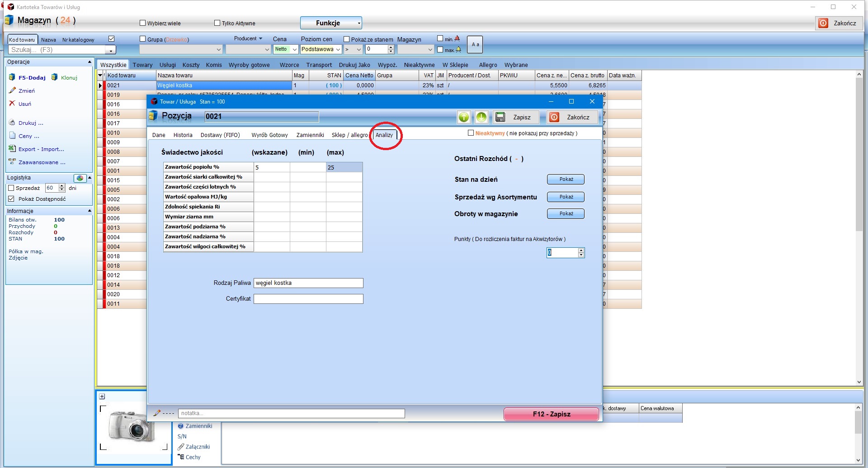Image resolution: width=868 pixels, height=468 pixels.
Task: Open Export - Import in the Operacje panel
Action: point(41,149)
